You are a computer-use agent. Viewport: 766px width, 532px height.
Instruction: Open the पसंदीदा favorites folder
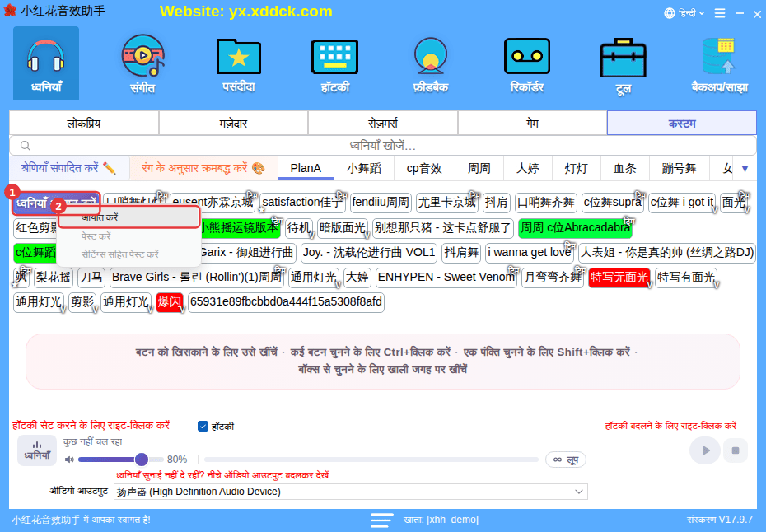[238, 63]
